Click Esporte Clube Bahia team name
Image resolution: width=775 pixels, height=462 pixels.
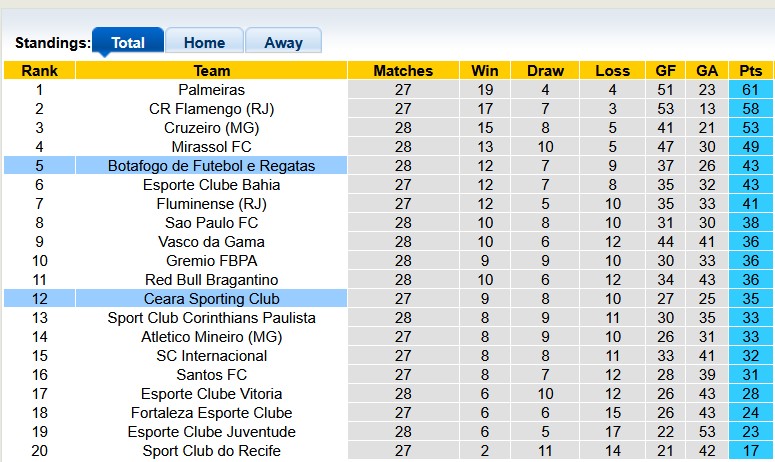(x=211, y=185)
